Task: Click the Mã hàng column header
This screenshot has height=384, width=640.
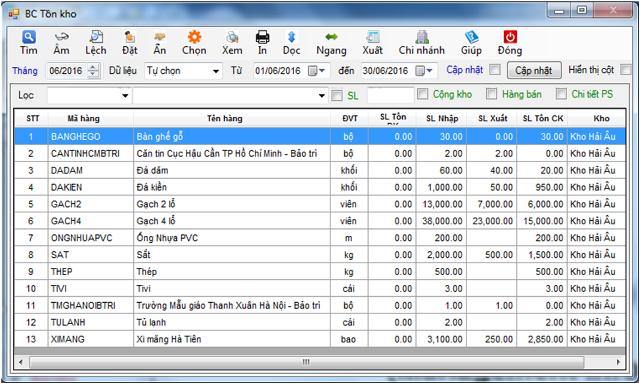Action: tap(84, 118)
